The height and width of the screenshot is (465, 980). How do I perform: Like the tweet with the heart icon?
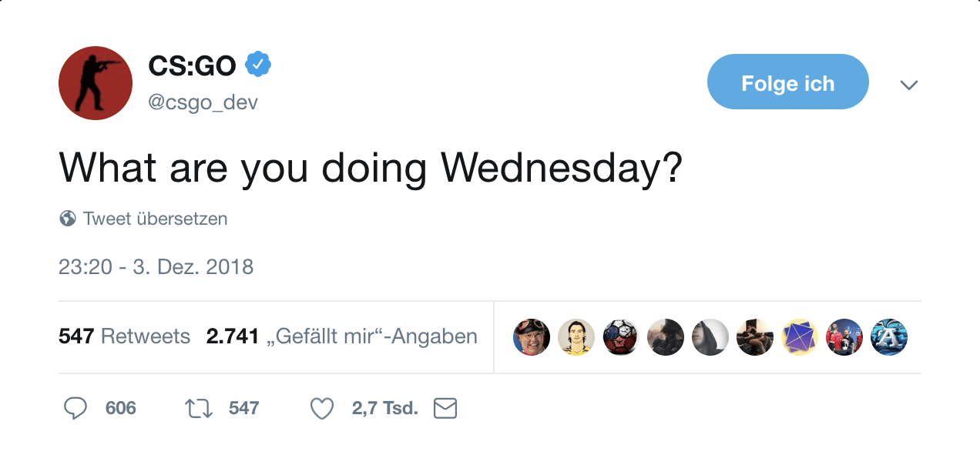click(x=321, y=408)
